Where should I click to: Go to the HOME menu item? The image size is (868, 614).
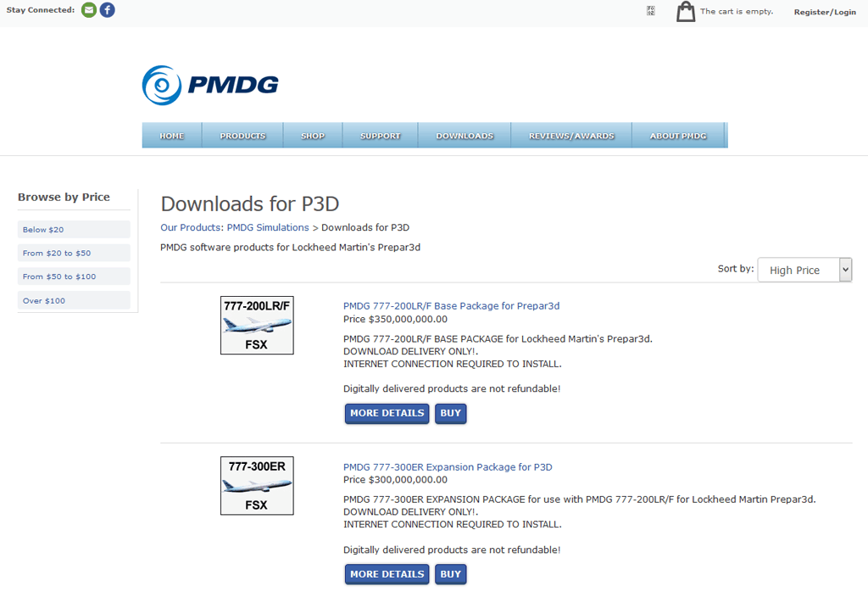(x=171, y=136)
